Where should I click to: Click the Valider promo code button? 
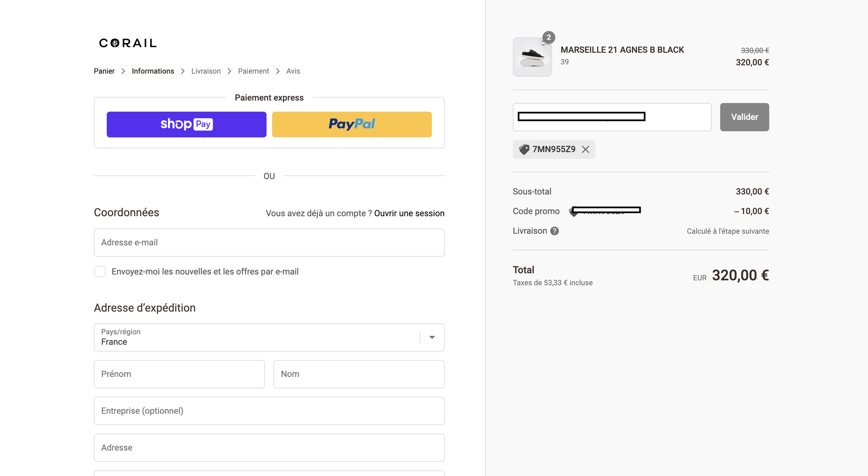click(x=744, y=117)
